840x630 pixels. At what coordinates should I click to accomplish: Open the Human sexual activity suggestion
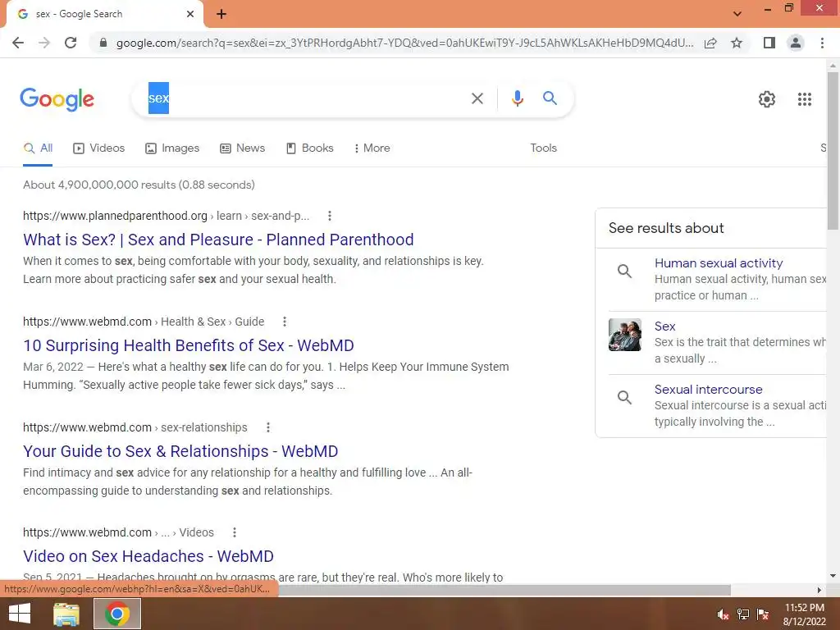(718, 263)
